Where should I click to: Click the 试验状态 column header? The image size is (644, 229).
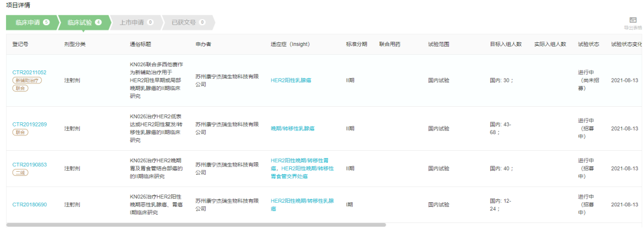tap(589, 44)
